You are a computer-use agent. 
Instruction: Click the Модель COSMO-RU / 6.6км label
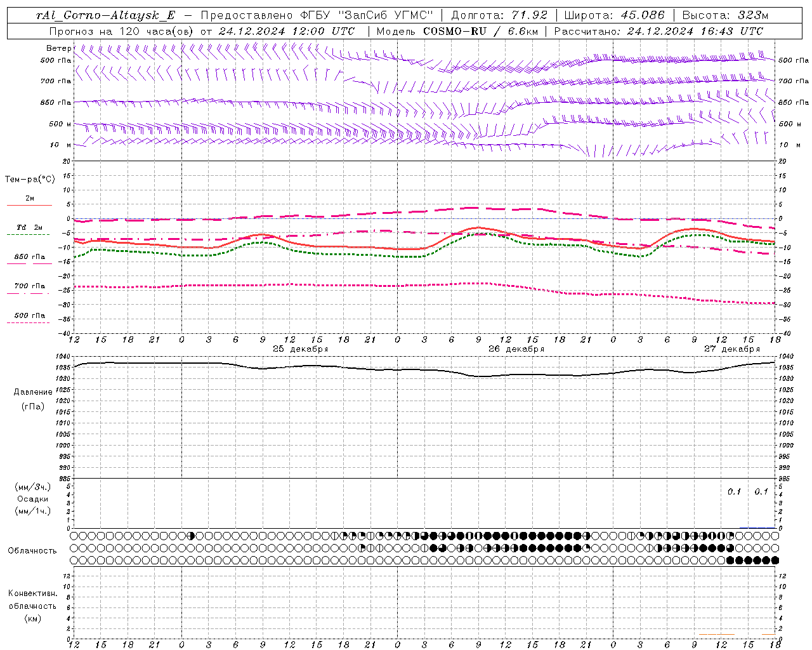click(x=457, y=31)
